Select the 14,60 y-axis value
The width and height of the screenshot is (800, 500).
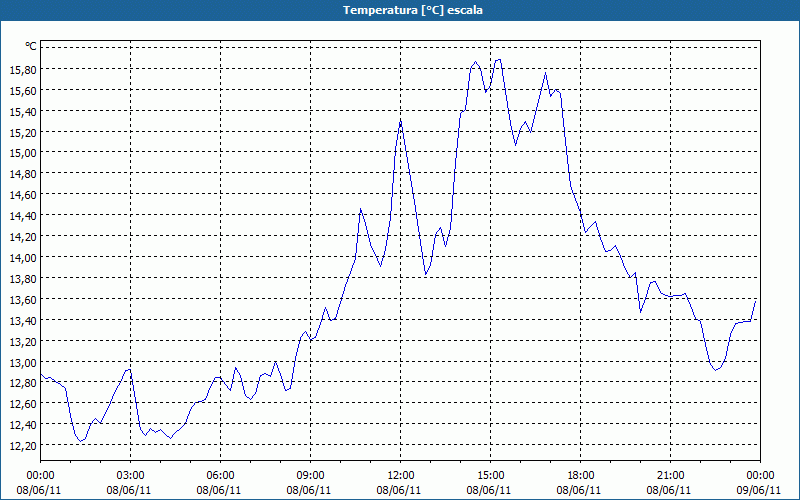(x=23, y=195)
